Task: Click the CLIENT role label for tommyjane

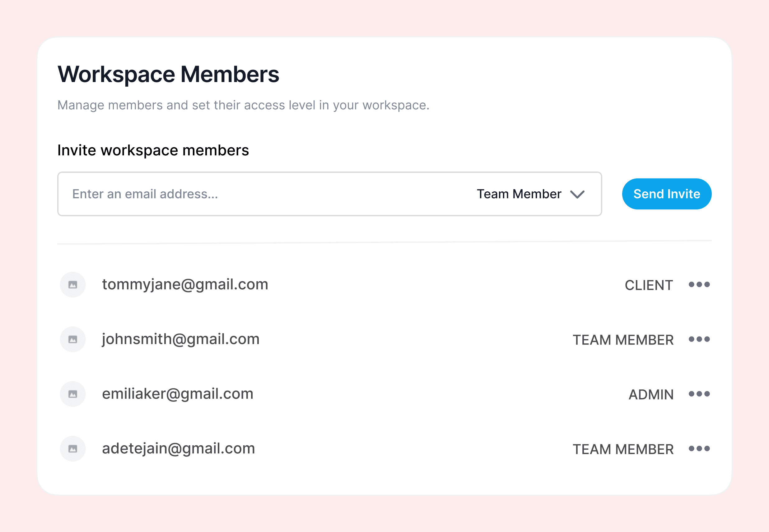Action: pyautogui.click(x=648, y=285)
